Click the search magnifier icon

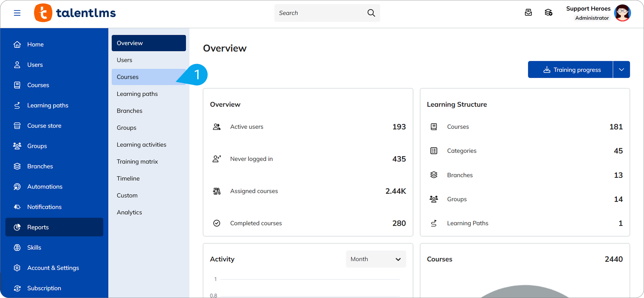(371, 13)
